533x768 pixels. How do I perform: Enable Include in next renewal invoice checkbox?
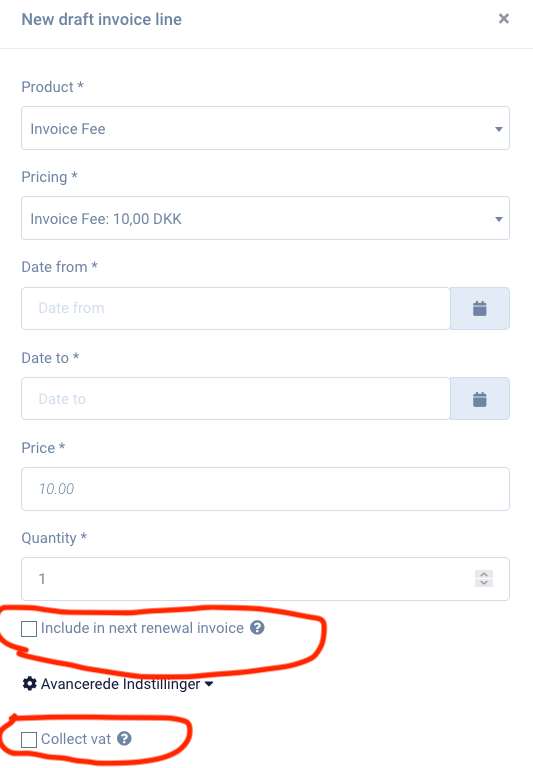click(x=29, y=628)
